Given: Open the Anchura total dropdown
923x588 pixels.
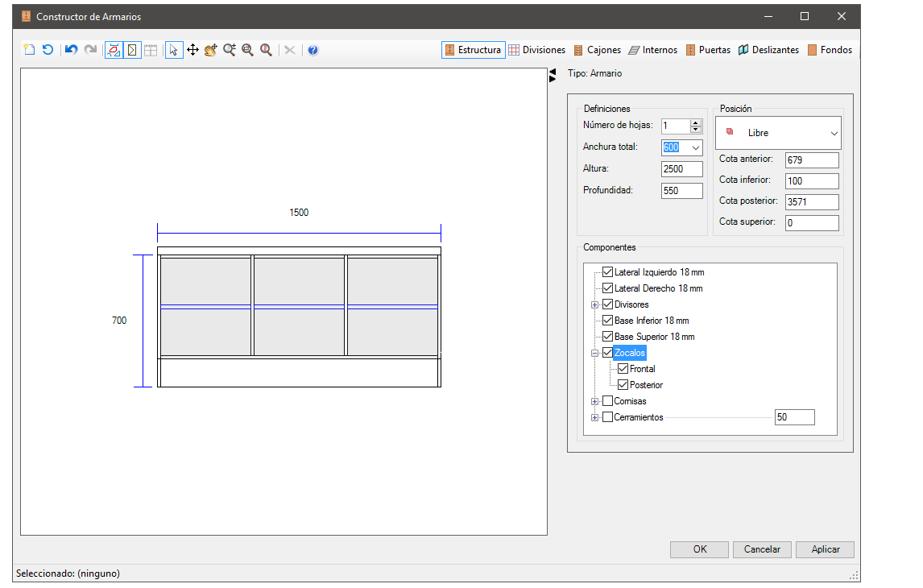Looking at the screenshot, I should 696,147.
